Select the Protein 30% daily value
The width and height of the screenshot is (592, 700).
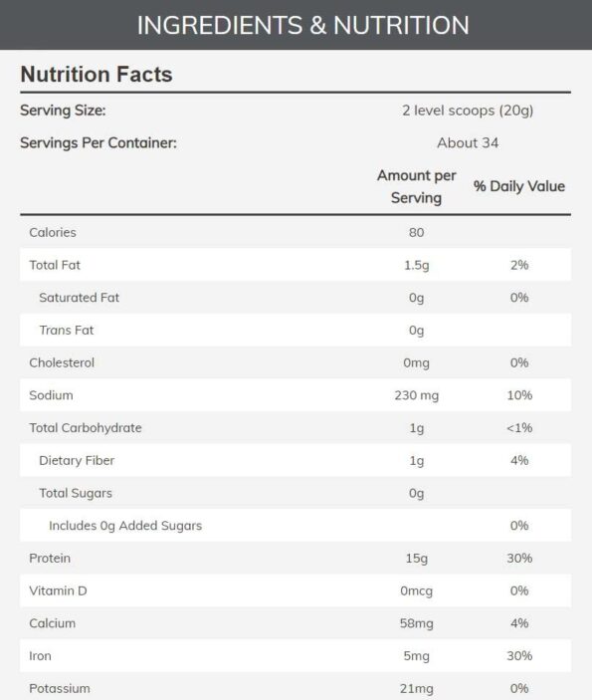tap(519, 558)
